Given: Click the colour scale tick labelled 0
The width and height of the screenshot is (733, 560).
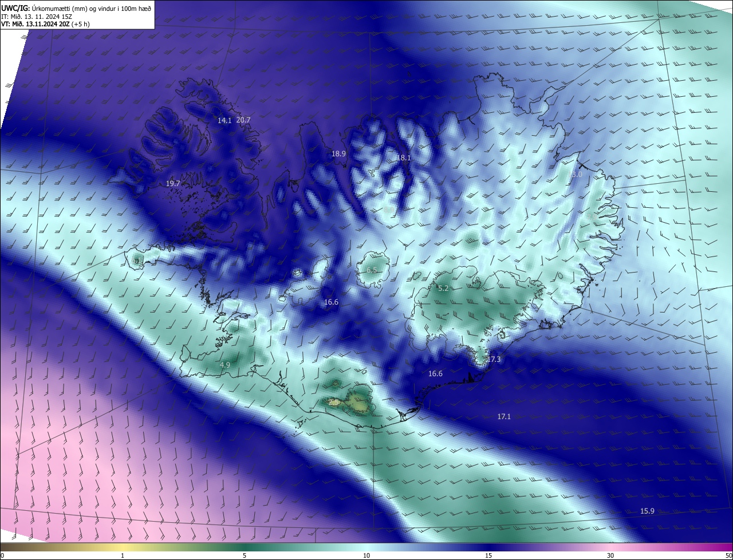Looking at the screenshot, I should (x=2, y=555).
